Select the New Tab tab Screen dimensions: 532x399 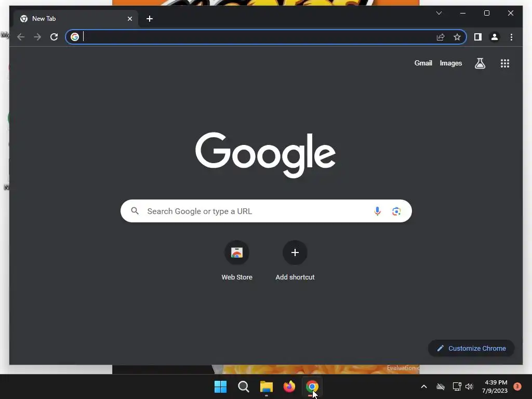pyautogui.click(x=75, y=19)
